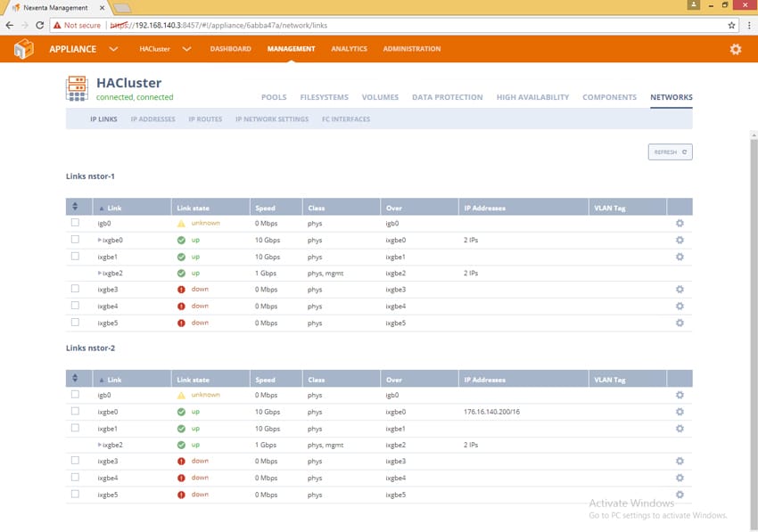The width and height of the screenshot is (758, 532).
Task: Open the Filesystems section
Action: [x=325, y=97]
